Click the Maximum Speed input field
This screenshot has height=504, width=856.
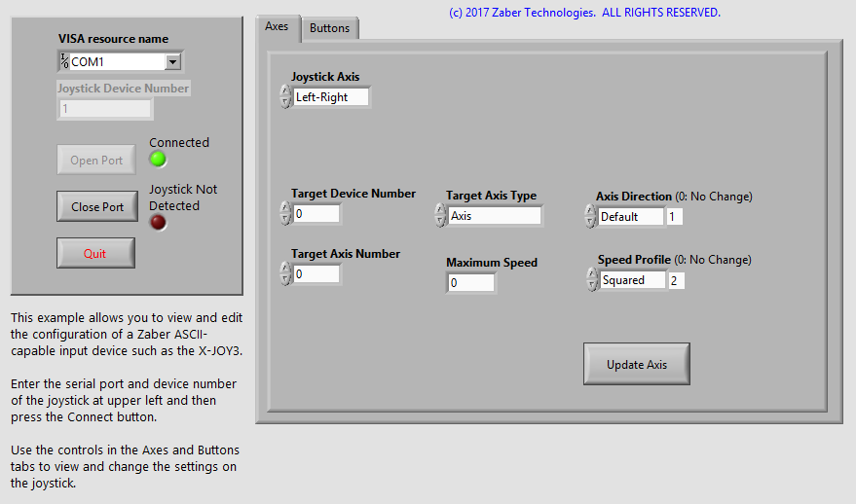pos(471,282)
